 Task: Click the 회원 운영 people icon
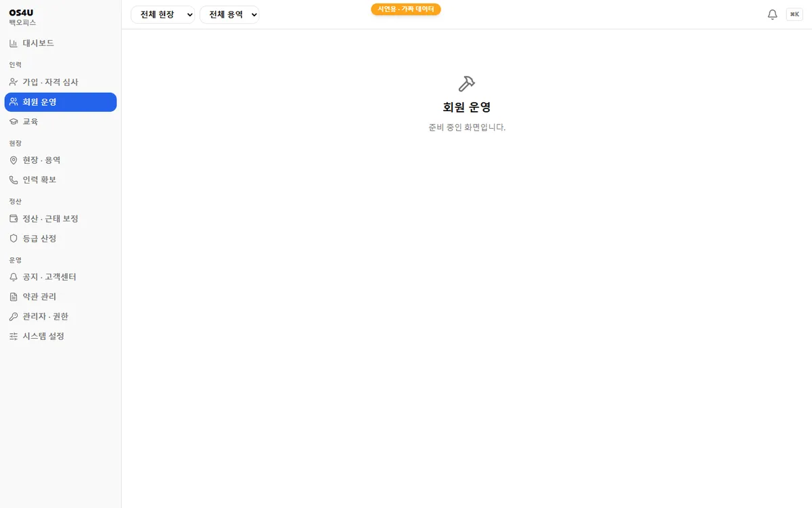pyautogui.click(x=14, y=102)
